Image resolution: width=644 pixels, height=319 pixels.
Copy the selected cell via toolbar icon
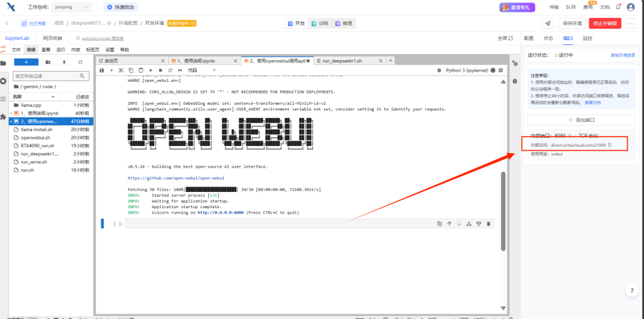pyautogui.click(x=131, y=70)
